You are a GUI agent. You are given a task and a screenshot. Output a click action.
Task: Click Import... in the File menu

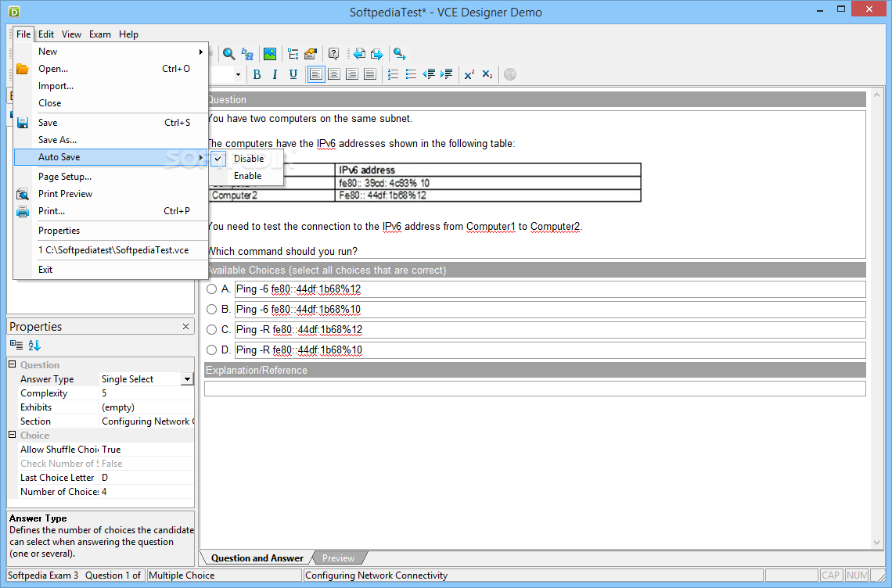click(111, 86)
